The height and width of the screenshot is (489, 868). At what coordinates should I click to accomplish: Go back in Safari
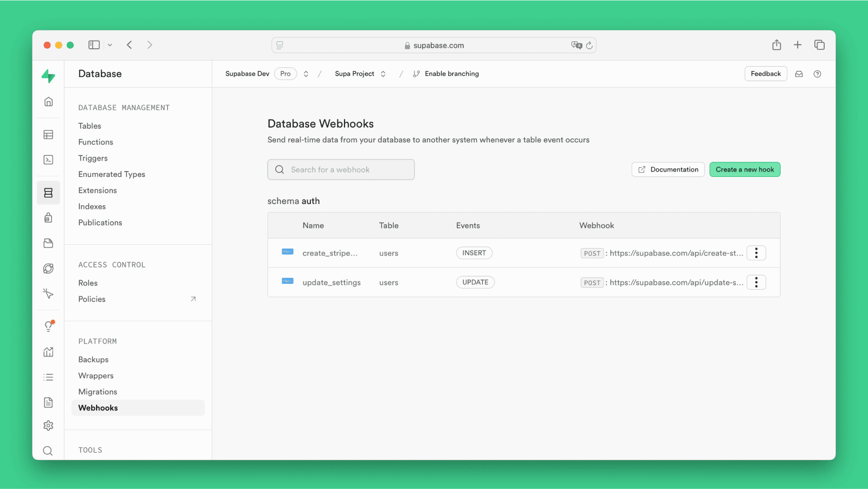pyautogui.click(x=129, y=45)
